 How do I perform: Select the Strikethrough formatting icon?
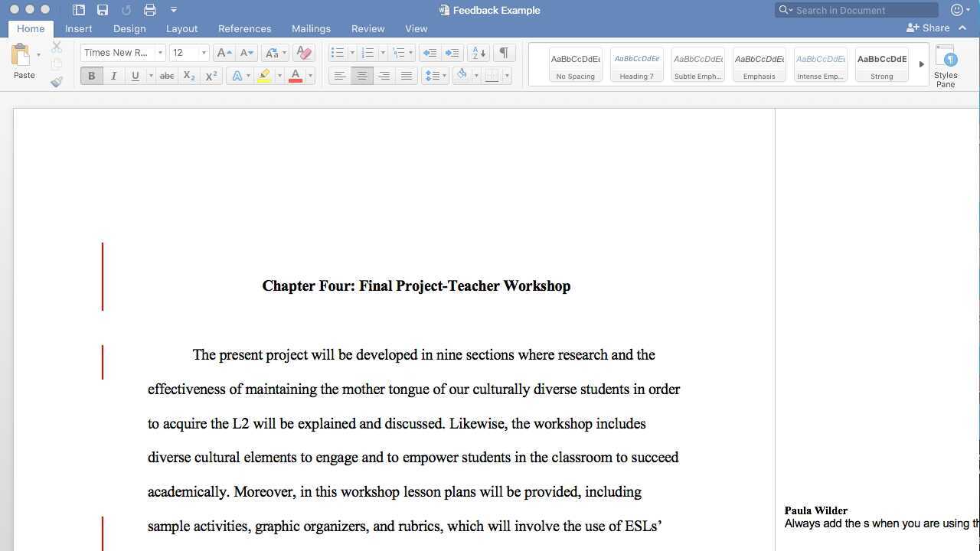coord(167,75)
